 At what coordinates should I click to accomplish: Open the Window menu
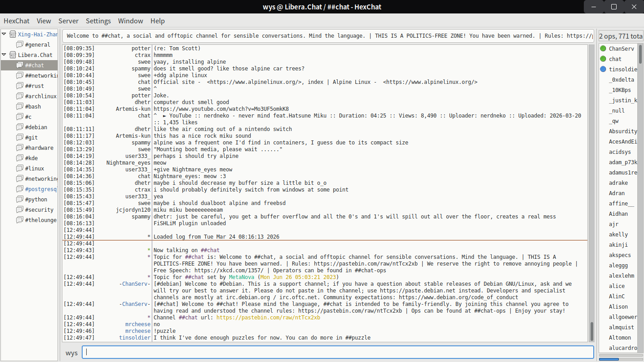tap(131, 21)
